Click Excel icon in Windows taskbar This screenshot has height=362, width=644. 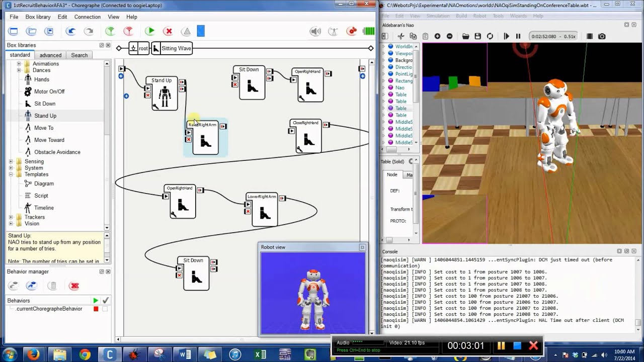[260, 354]
